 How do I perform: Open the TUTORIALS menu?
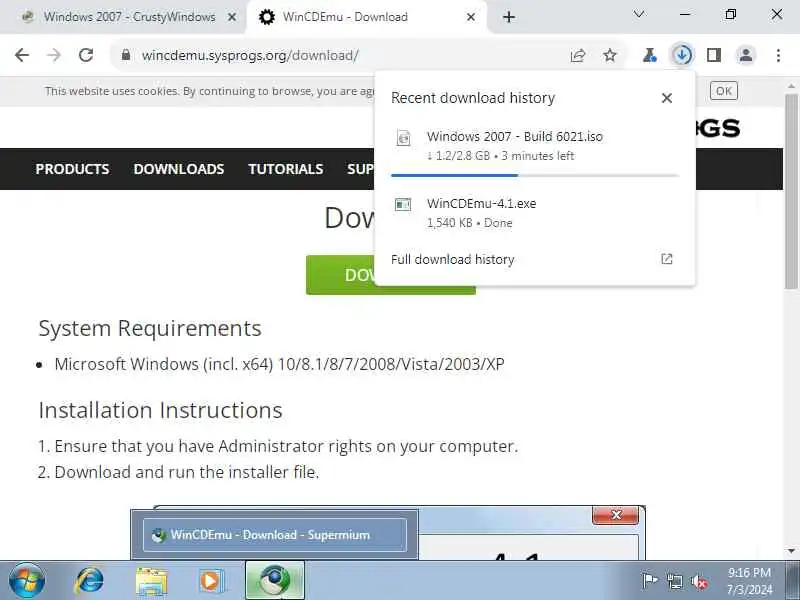coord(286,169)
